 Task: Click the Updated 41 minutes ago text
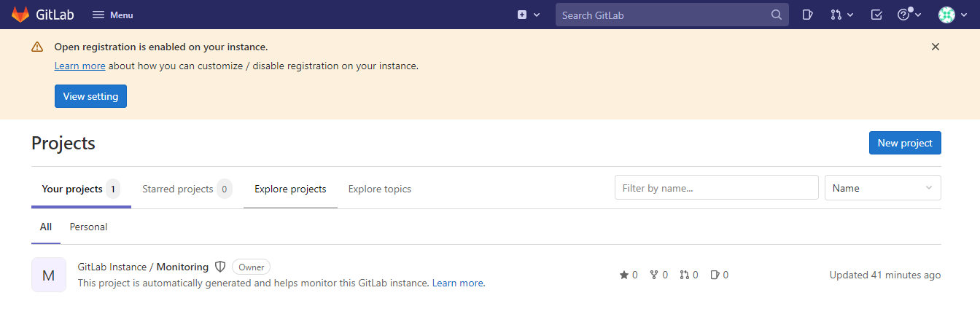point(885,275)
